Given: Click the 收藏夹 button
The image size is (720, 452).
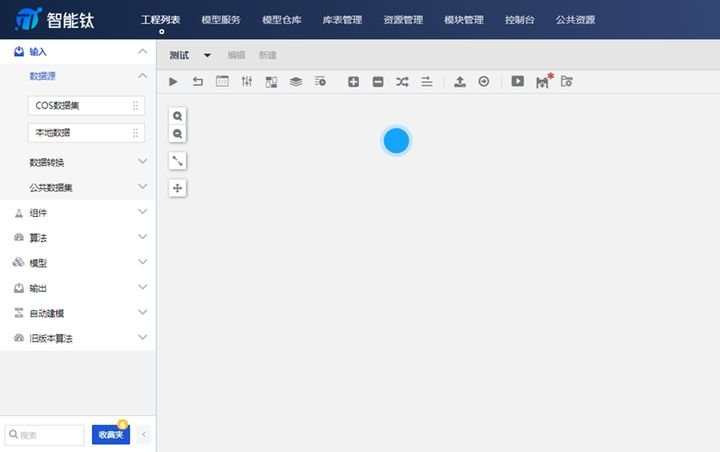Looking at the screenshot, I should click(x=111, y=435).
